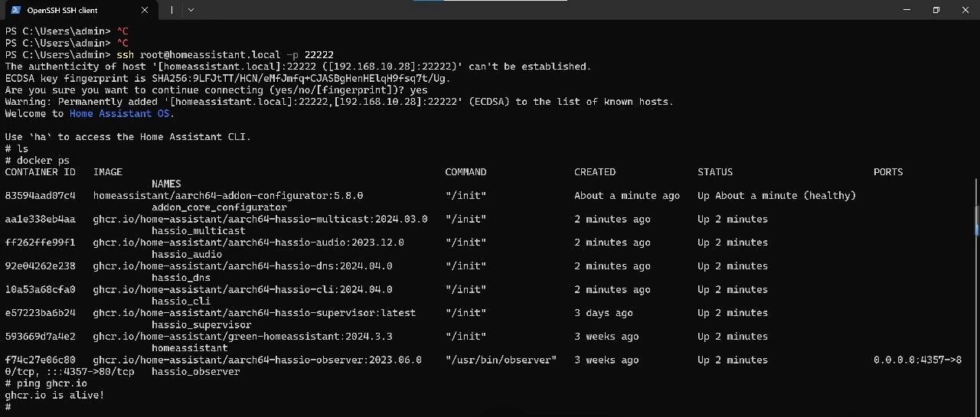This screenshot has width=980, height=417.
Task: Click the CREATED column header
Action: coord(595,172)
